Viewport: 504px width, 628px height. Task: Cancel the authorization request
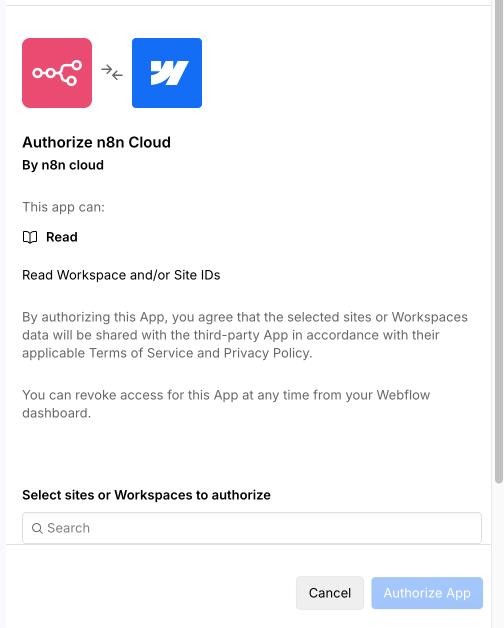coord(330,593)
